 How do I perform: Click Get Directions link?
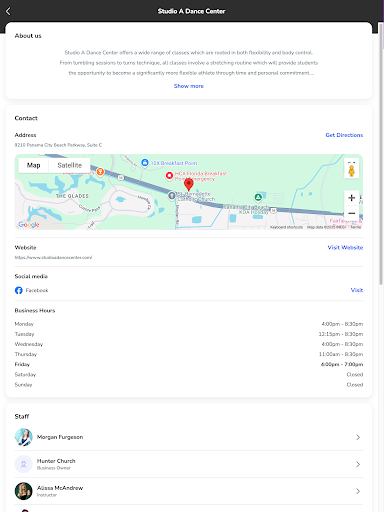point(344,135)
